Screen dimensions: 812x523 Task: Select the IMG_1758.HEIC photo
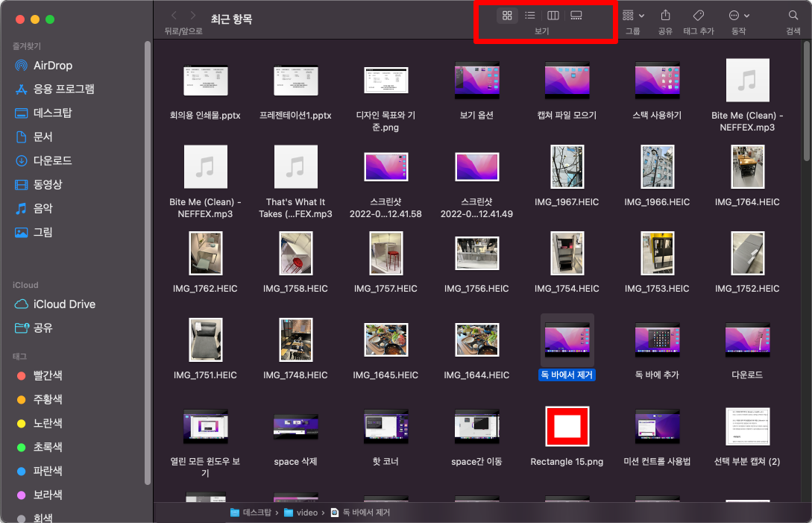(x=296, y=254)
